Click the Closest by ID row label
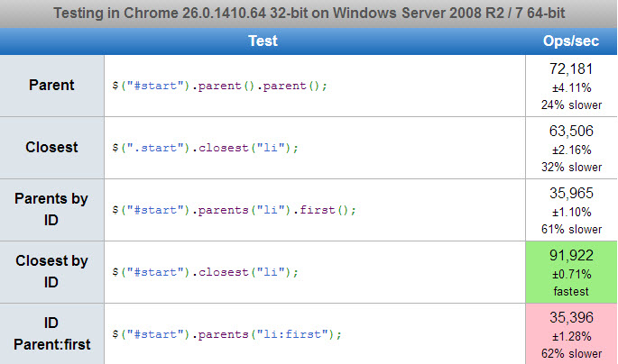Image resolution: width=618 pixels, height=364 pixels. [x=51, y=271]
